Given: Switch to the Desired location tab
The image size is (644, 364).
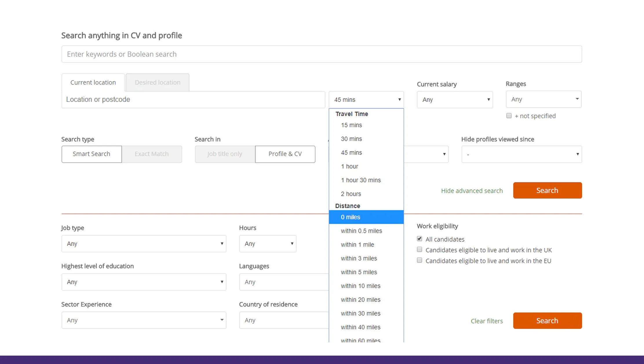Looking at the screenshot, I should pyautogui.click(x=157, y=83).
